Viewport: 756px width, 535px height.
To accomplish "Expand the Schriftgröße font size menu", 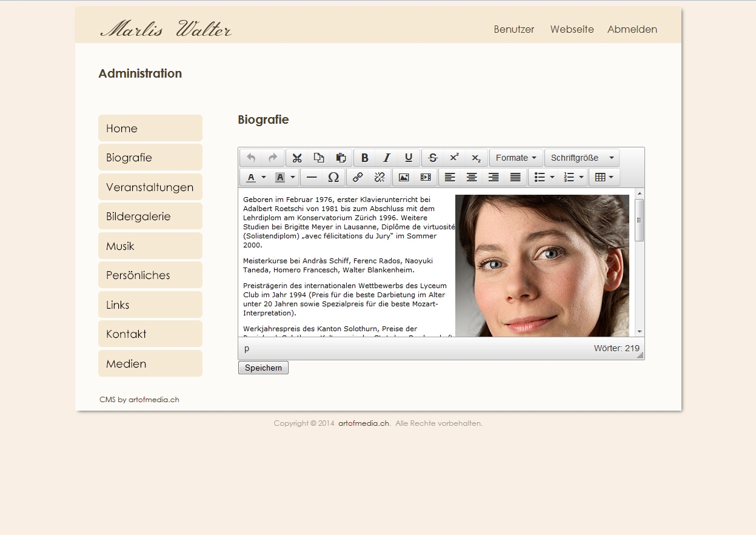I will click(582, 158).
